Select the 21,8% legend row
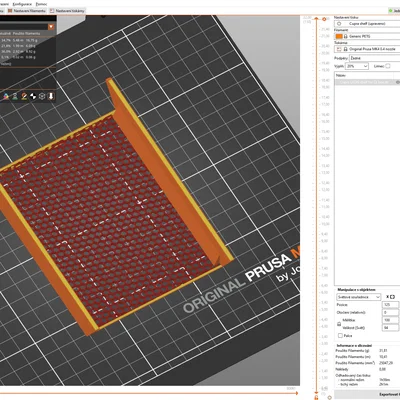The width and height of the screenshot is (400, 400). click(27, 46)
